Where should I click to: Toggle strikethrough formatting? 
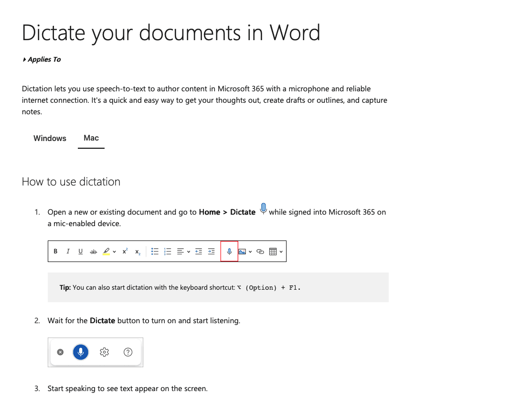point(94,251)
